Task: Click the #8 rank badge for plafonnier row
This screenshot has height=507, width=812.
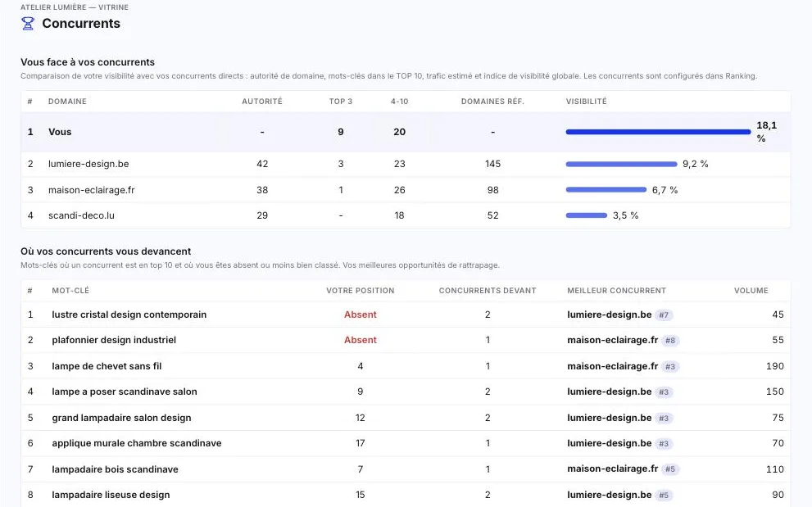Action: tap(670, 340)
